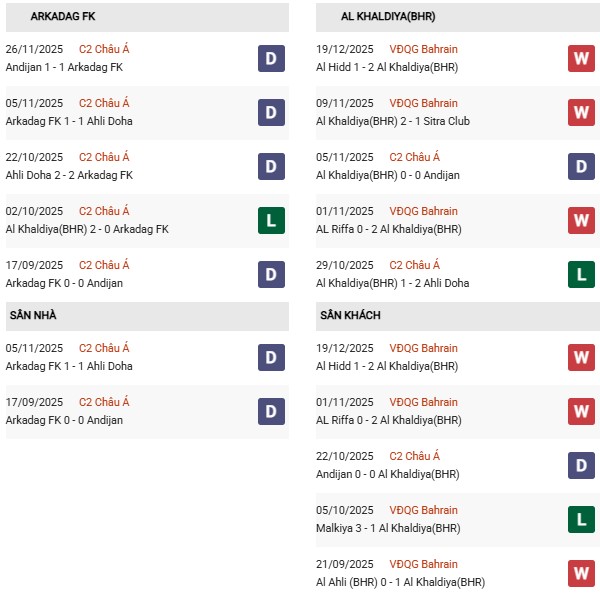Open VĐQG Bahrain link on 21/09/2025 row
This screenshot has width=600, height=595.
click(x=423, y=564)
